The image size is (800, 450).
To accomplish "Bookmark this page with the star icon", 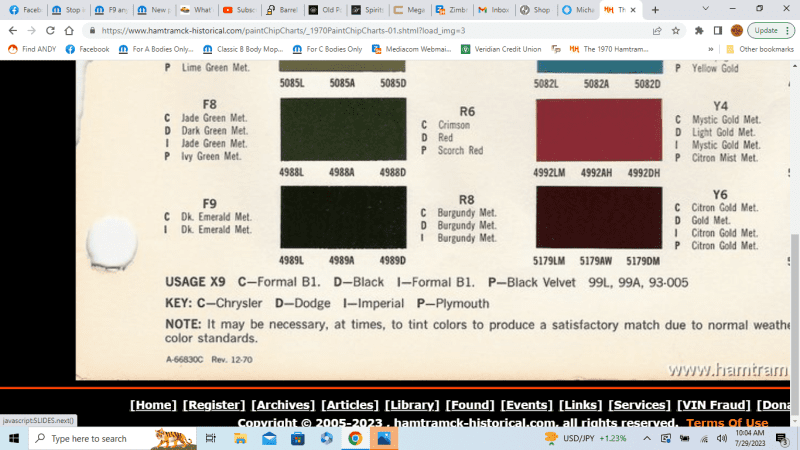I will [x=676, y=31].
